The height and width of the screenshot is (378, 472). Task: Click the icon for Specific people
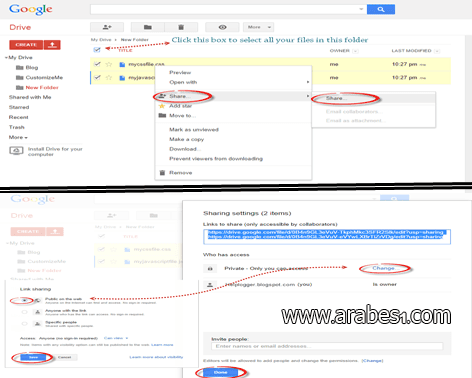38,323
